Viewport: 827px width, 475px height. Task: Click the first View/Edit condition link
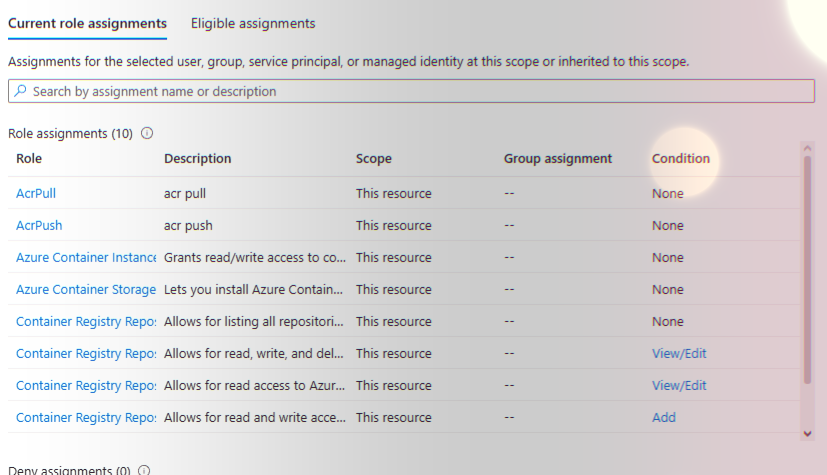tap(679, 353)
